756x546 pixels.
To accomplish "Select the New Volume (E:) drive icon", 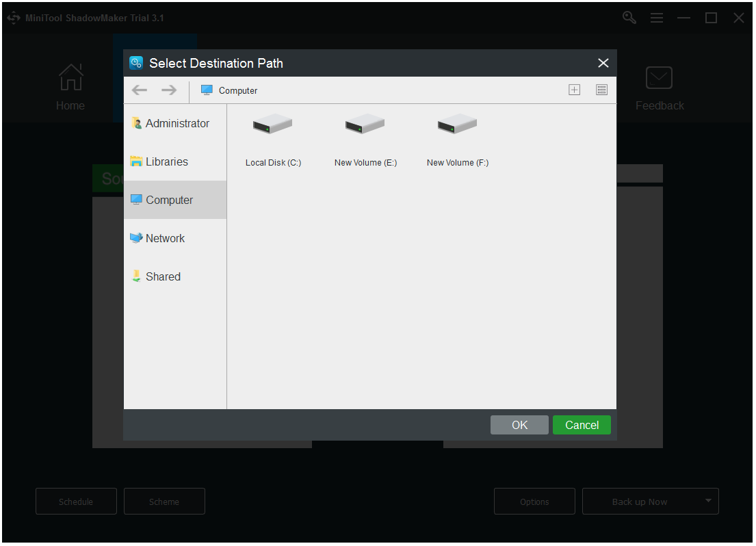I will 365,124.
